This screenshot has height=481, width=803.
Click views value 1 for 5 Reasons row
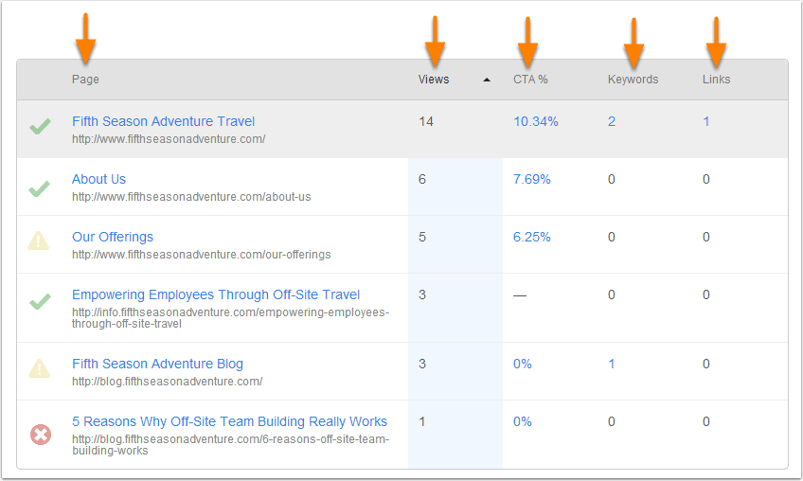[x=422, y=422]
